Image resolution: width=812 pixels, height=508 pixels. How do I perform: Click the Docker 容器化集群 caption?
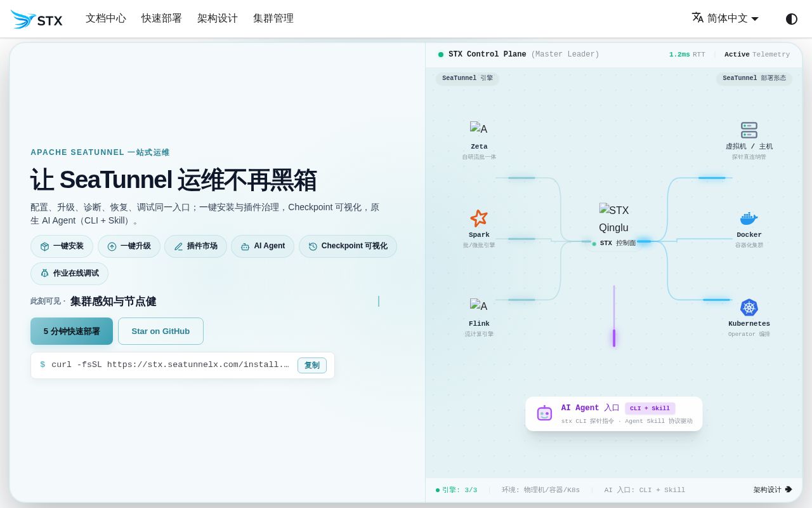click(x=749, y=245)
